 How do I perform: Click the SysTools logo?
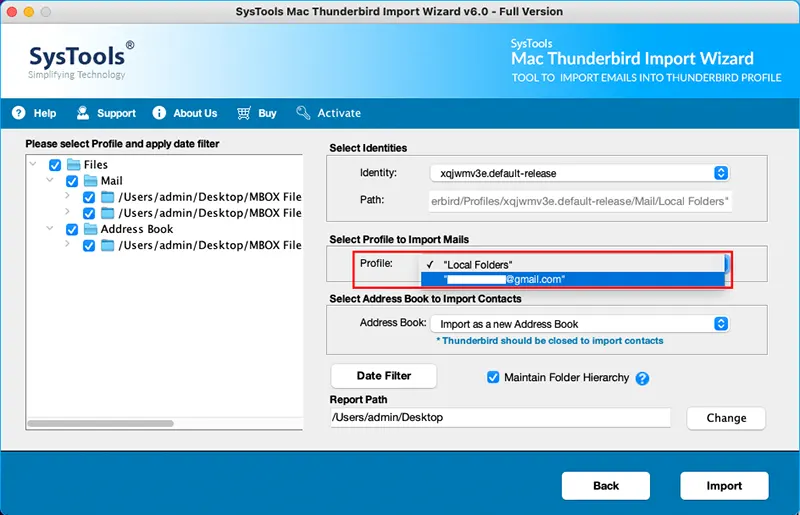pyautogui.click(x=82, y=60)
